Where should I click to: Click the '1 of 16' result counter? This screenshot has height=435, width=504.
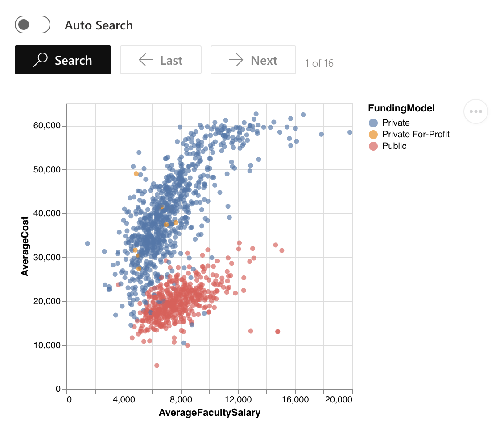319,63
